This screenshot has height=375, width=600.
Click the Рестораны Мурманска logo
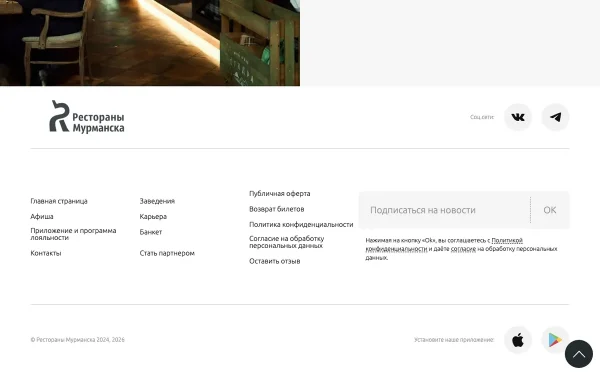coord(87,117)
